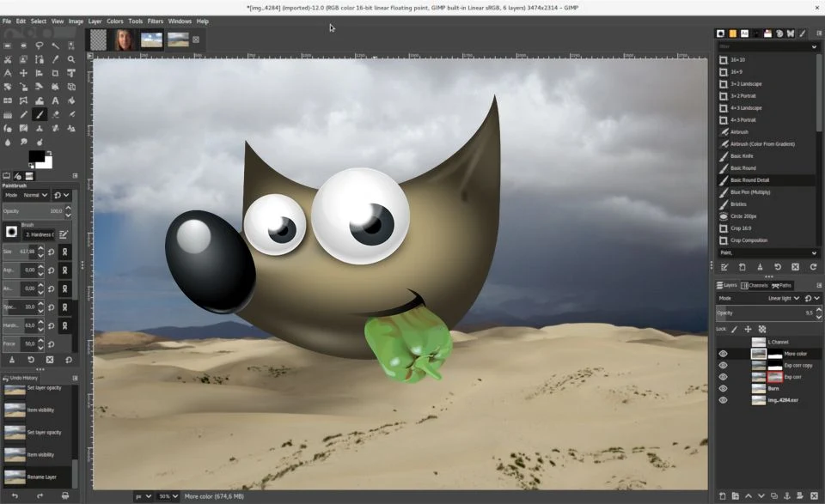Select the Paintbrush tool
Image resolution: width=825 pixels, height=504 pixels.
tap(39, 114)
